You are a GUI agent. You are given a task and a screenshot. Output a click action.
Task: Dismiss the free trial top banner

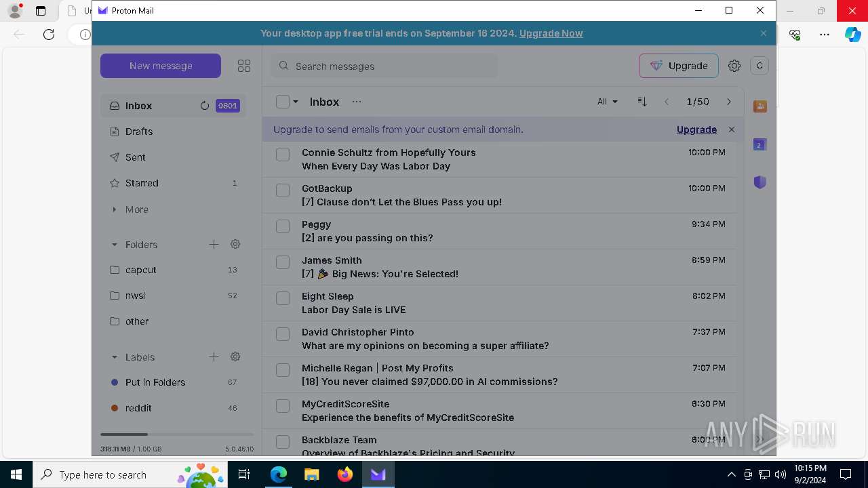(x=764, y=33)
